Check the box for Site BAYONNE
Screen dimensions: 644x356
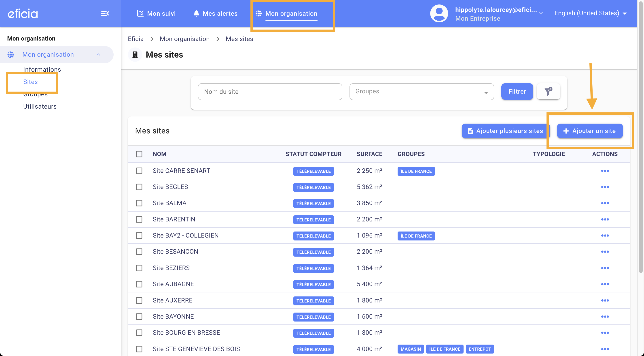click(x=139, y=316)
